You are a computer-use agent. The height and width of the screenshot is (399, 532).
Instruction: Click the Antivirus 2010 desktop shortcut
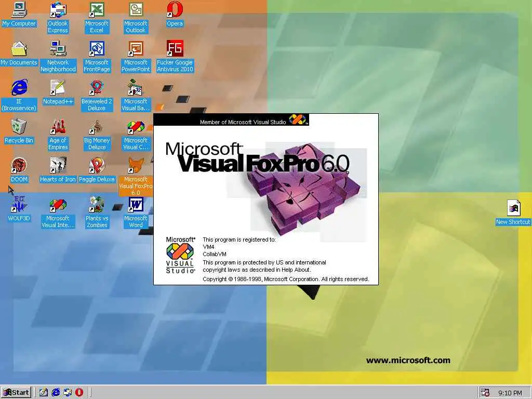pos(175,57)
